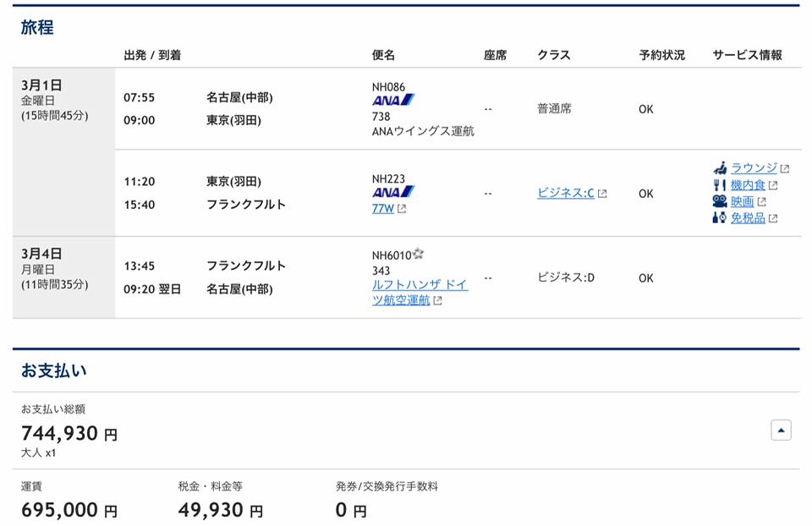Screen dimensions: 812x526
Task: Click external link icon beside ビジネス:C
Action: (602, 194)
